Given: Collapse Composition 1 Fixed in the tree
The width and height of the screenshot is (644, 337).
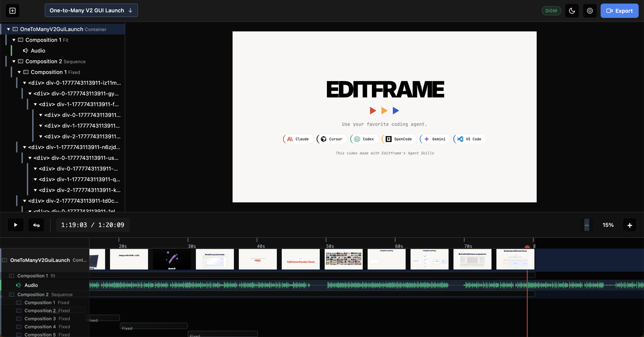Looking at the screenshot, I should [19, 72].
